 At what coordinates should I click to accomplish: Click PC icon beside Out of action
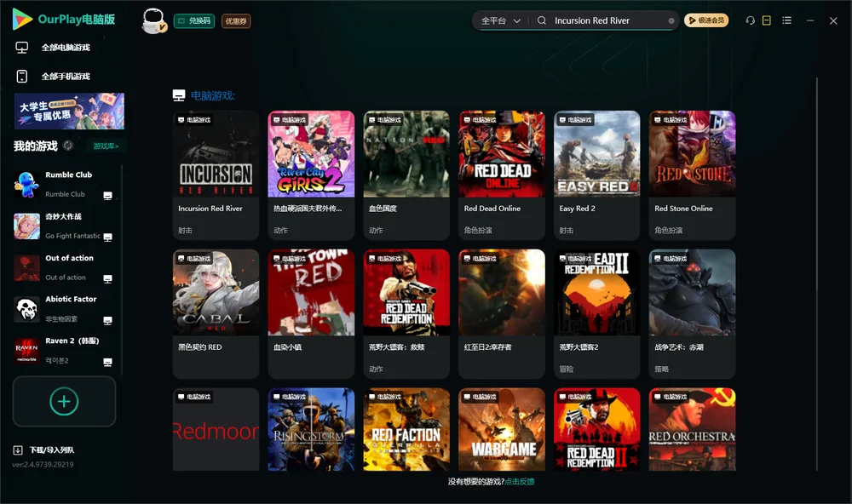pyautogui.click(x=107, y=278)
